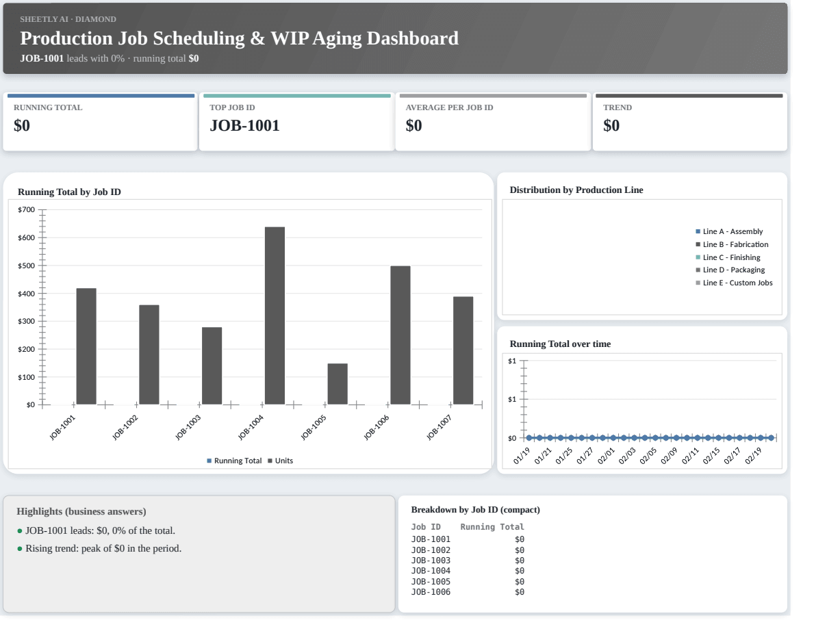This screenshot has width=840, height=631.
Task: Select the tallest bar for JOB-1004
Action: [275, 315]
